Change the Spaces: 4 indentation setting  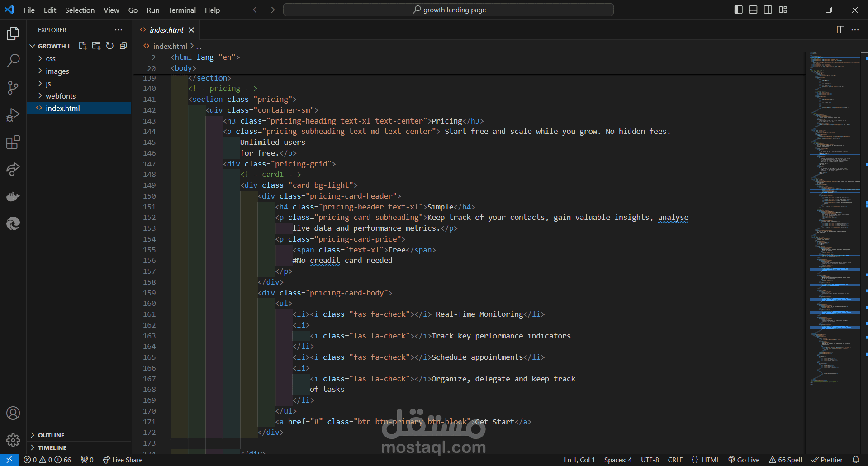coord(618,460)
